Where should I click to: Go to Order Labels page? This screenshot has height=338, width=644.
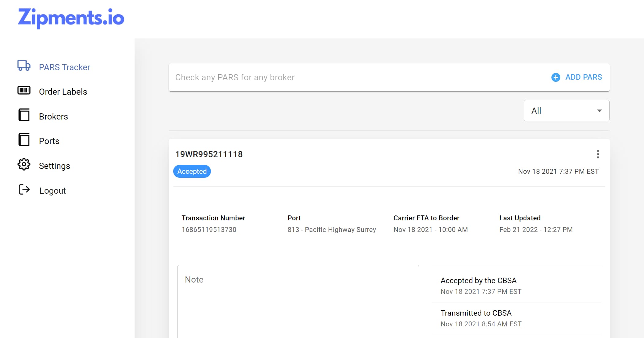(63, 92)
